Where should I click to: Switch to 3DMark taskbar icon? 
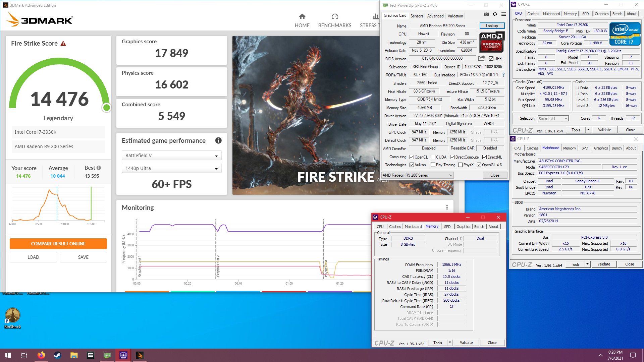tap(140, 355)
